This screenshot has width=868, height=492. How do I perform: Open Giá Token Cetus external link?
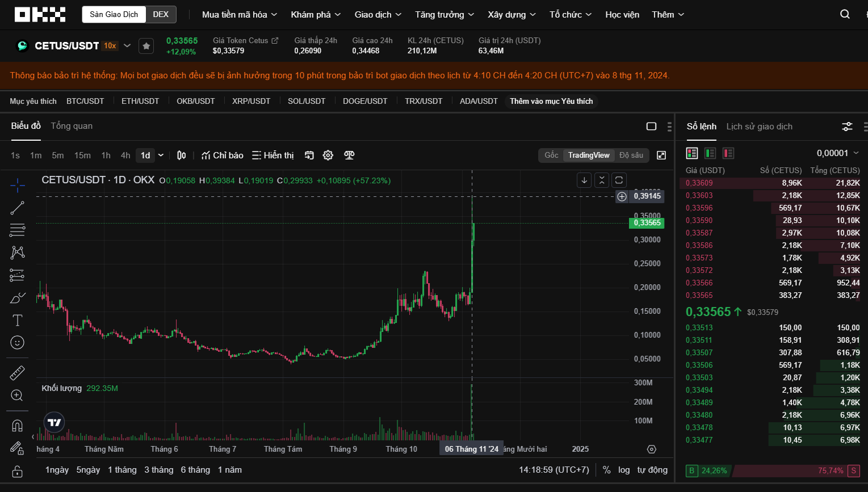click(245, 41)
